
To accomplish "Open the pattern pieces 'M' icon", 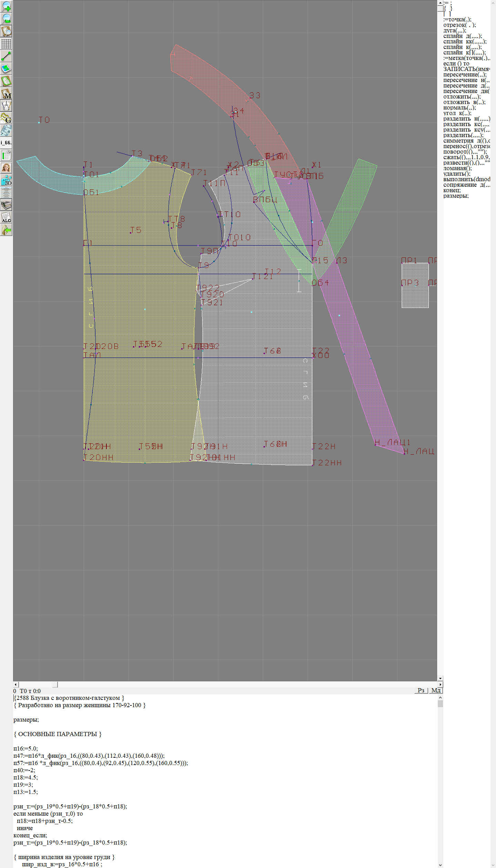I will [6, 94].
